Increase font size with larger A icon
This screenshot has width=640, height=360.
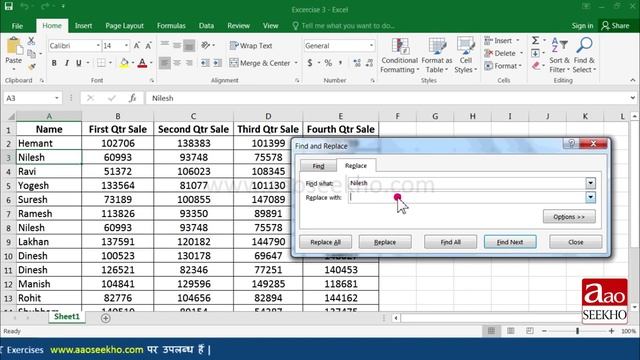[x=137, y=45]
